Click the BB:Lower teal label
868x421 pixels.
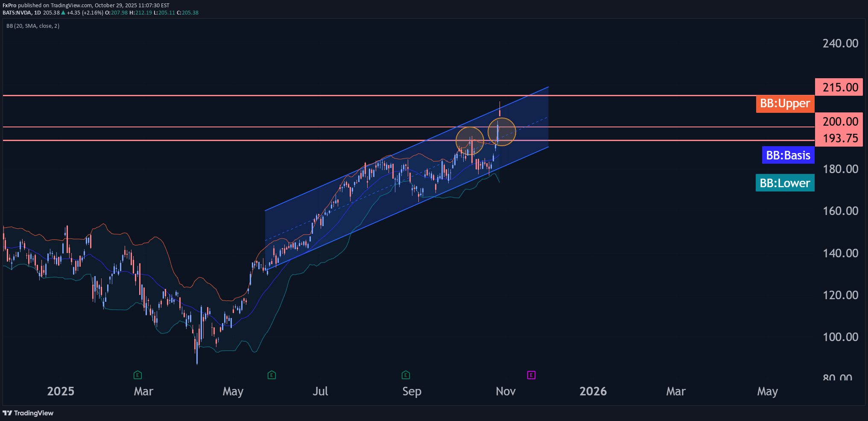[785, 183]
